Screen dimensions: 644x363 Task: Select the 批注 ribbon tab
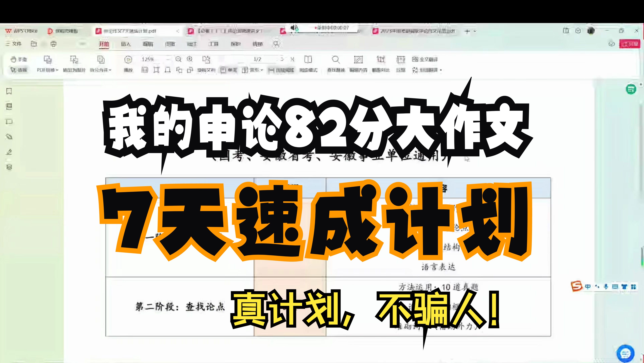tap(192, 44)
